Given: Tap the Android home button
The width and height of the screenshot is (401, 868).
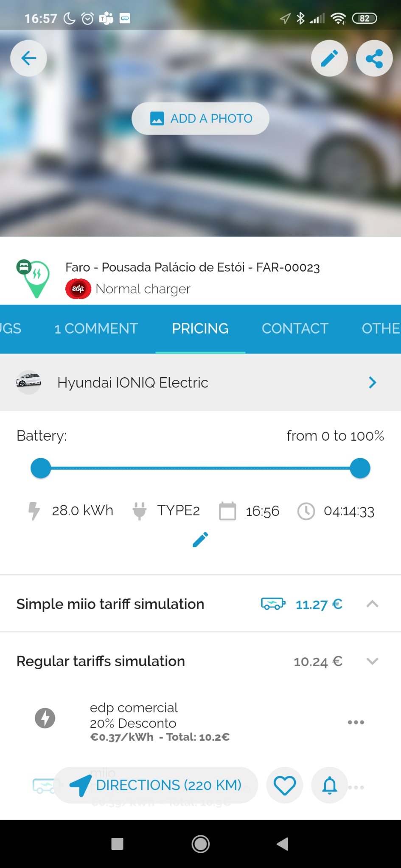Looking at the screenshot, I should (200, 844).
